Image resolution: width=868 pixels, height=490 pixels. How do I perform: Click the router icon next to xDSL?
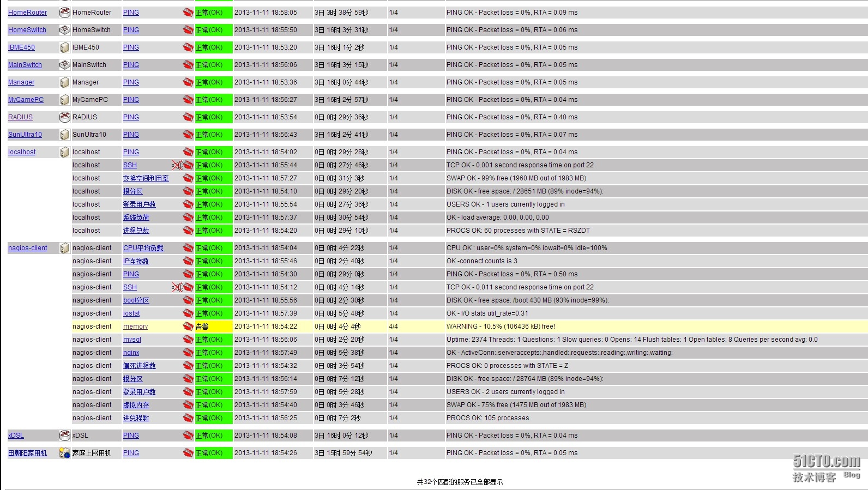pyautogui.click(x=64, y=435)
